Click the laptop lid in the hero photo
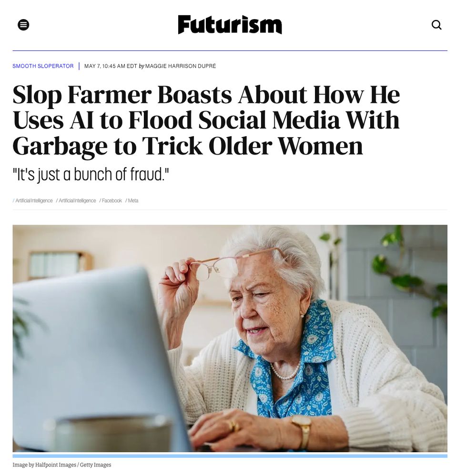 coord(91,349)
